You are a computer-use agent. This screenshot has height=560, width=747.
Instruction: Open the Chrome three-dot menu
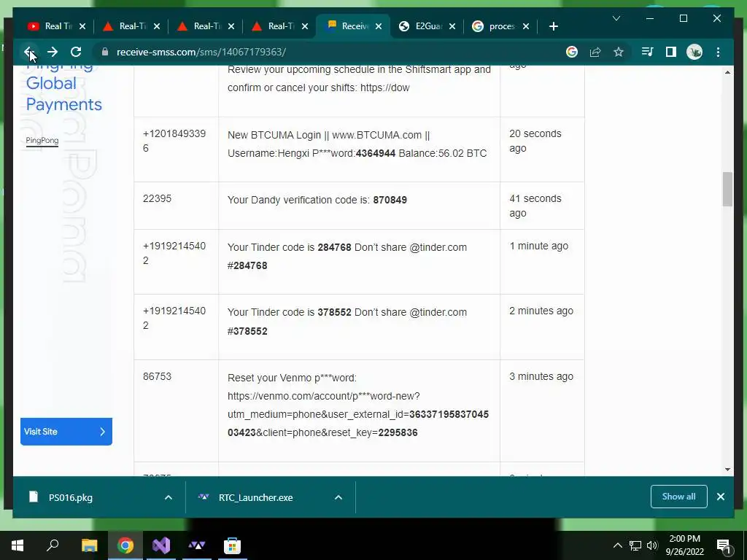[718, 52]
